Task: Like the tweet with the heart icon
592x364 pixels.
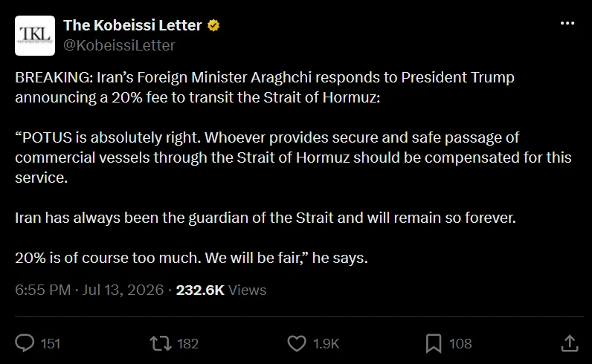Action: tap(297, 343)
